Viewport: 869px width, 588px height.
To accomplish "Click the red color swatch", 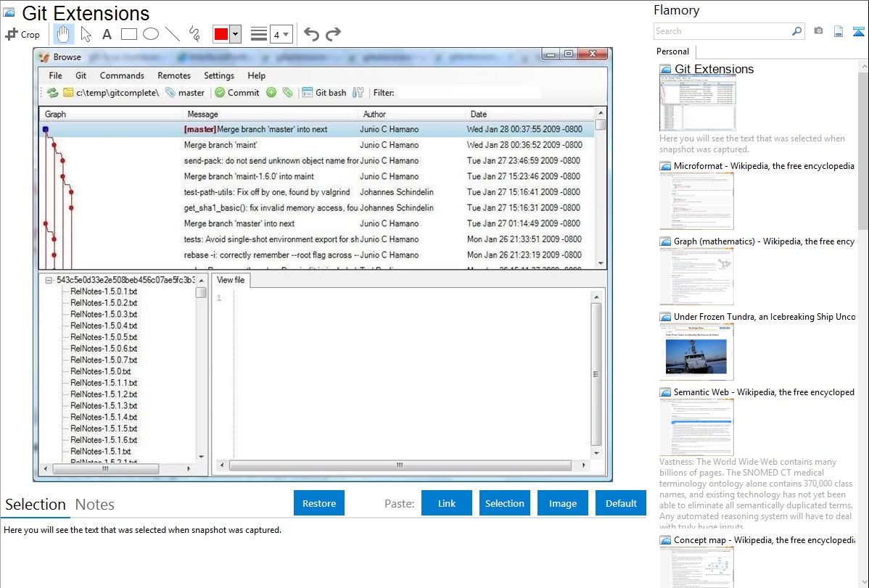I will (221, 34).
